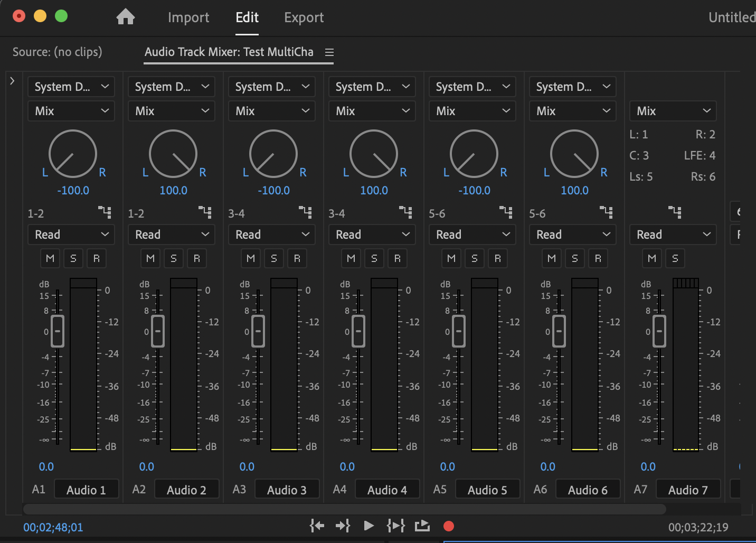The width and height of the screenshot is (756, 543).
Task: Go to the Home screen icon
Action: 126,17
